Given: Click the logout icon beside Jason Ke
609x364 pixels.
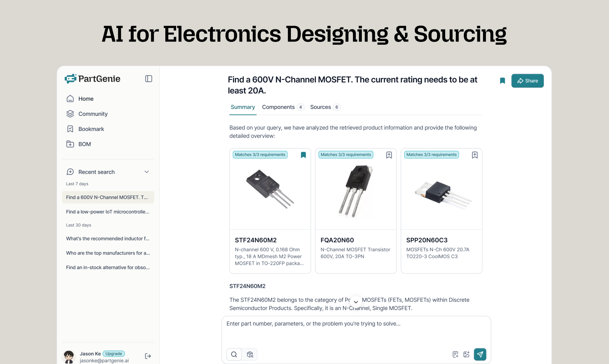Looking at the screenshot, I should [x=148, y=356].
